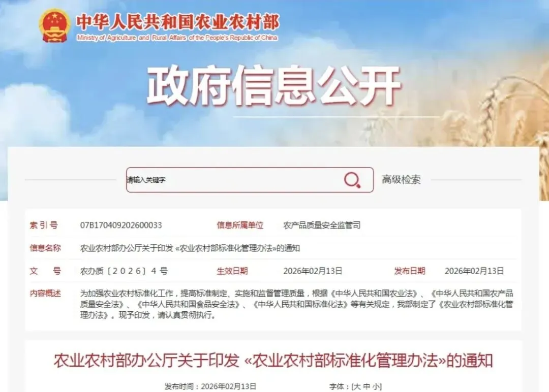Click the English ministry name subtitle

[x=177, y=38]
